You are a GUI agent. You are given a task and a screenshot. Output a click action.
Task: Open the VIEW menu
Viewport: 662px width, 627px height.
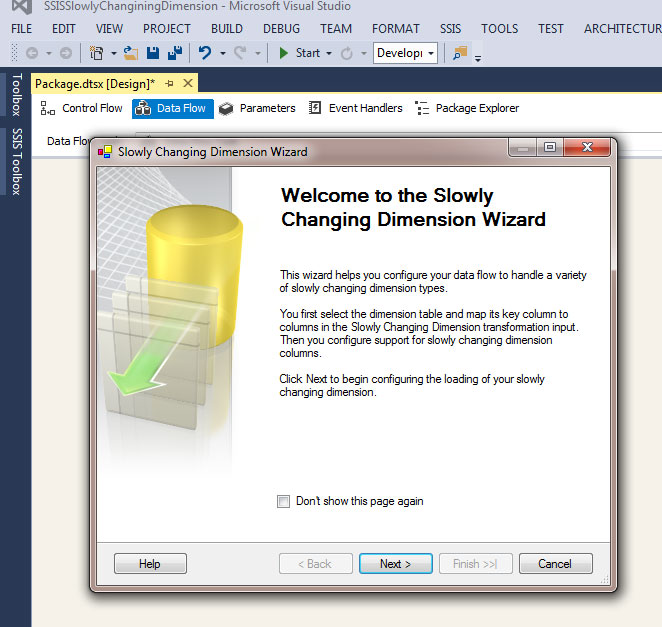click(109, 29)
